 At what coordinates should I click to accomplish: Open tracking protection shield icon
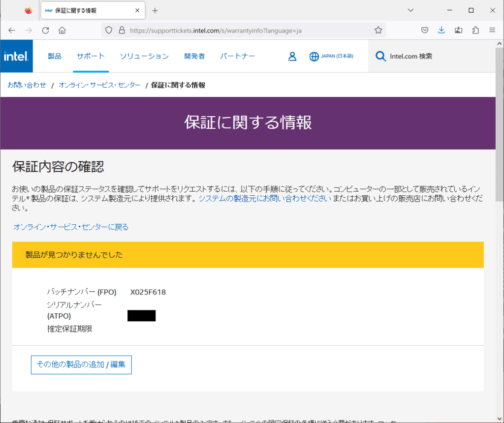(x=109, y=30)
